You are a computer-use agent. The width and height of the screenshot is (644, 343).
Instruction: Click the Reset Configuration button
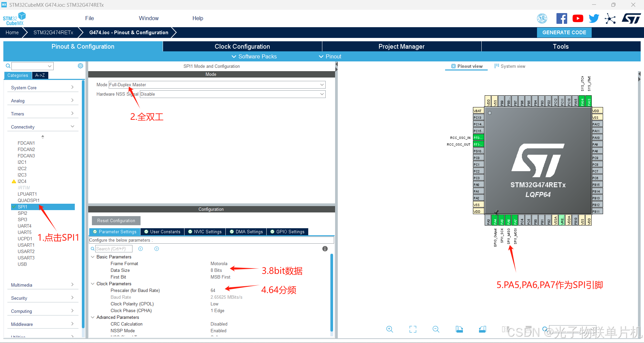click(x=116, y=220)
